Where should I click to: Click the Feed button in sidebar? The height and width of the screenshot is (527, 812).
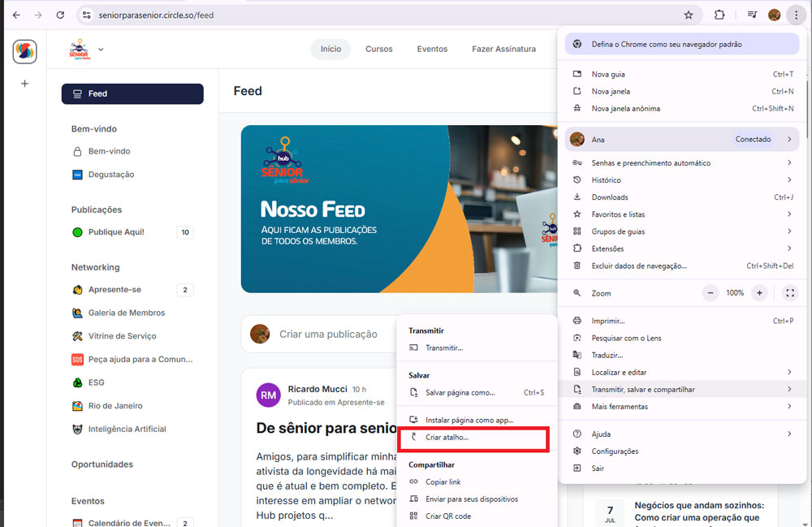[132, 93]
